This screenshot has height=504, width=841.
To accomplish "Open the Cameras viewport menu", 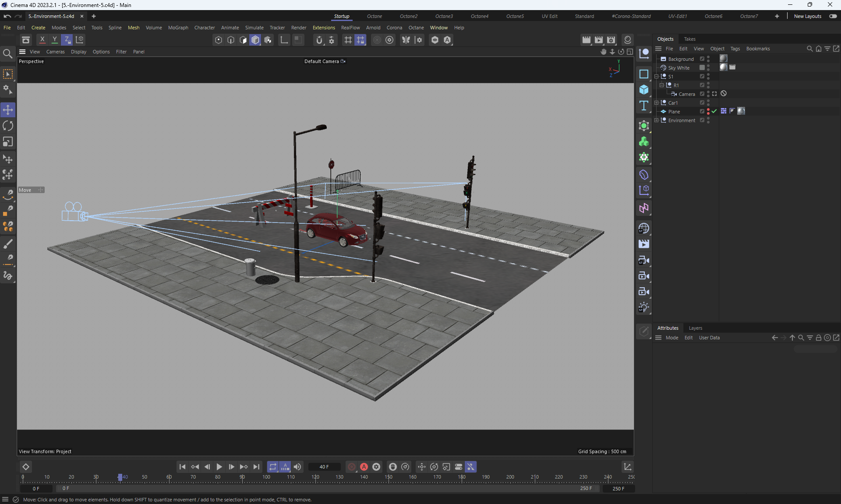I will (x=55, y=52).
